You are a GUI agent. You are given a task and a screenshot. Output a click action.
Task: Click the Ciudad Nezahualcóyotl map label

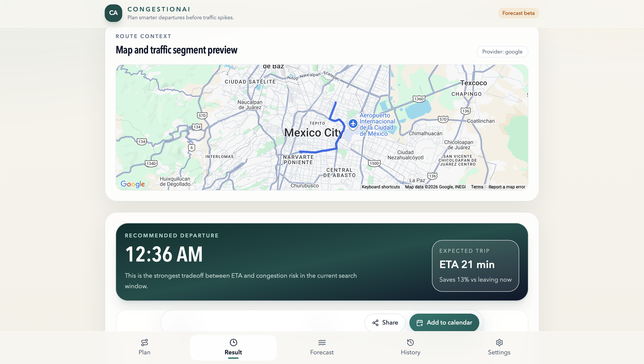pyautogui.click(x=405, y=155)
